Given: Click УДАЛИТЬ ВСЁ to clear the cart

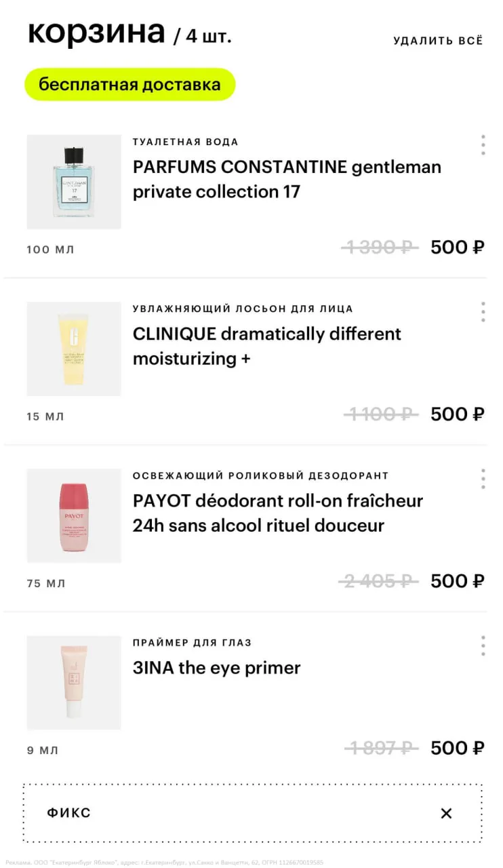Looking at the screenshot, I should pos(438,41).
